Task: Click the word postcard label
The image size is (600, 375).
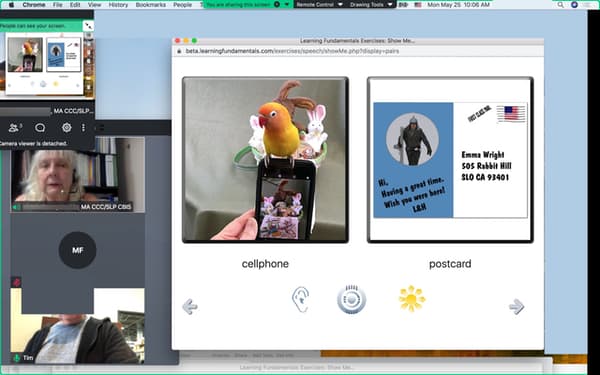Action: point(450,264)
